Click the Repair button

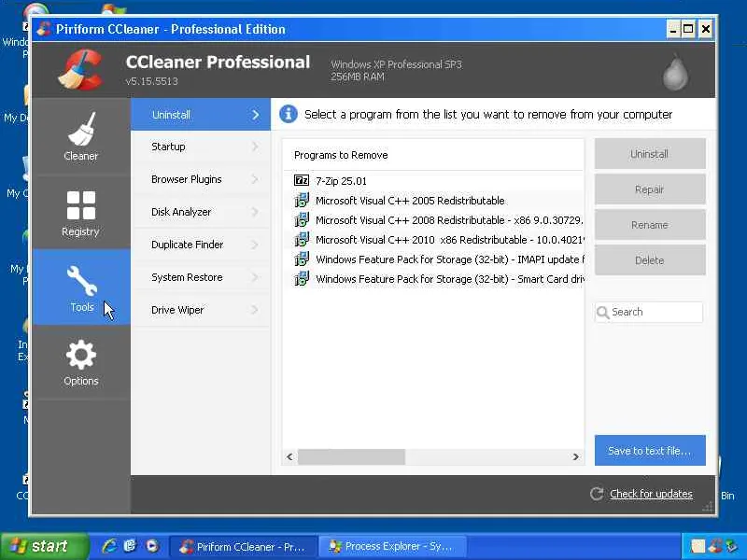(650, 189)
